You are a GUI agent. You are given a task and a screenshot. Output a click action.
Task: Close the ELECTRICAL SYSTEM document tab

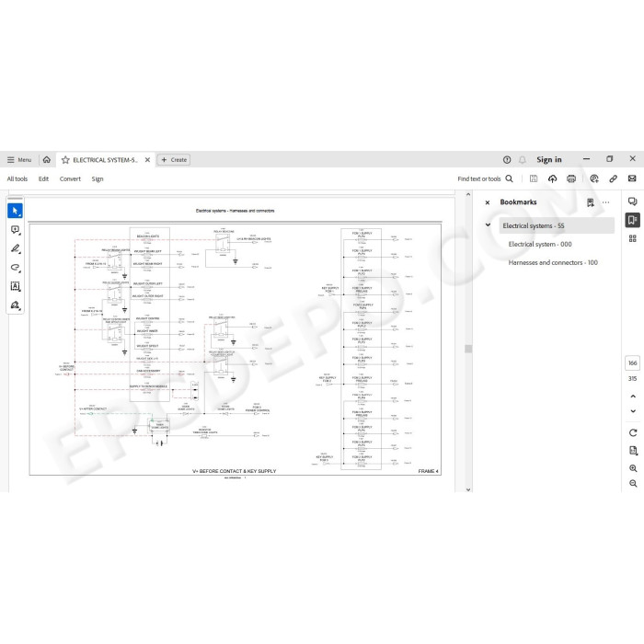click(x=147, y=160)
